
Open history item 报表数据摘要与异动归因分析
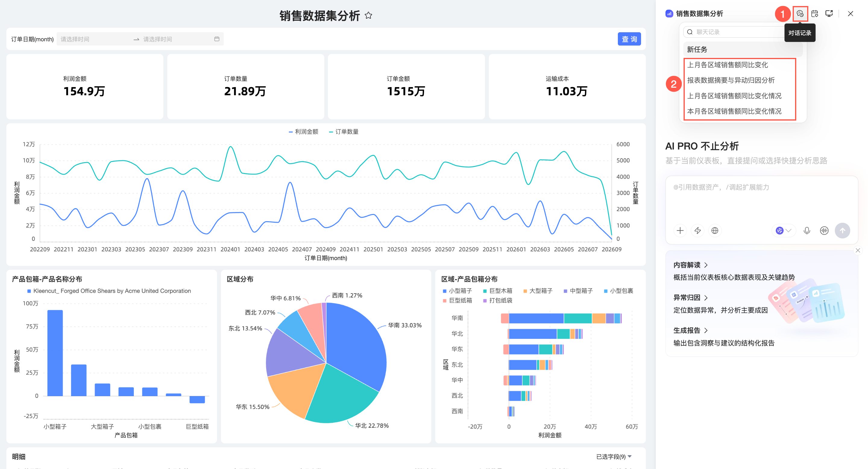click(731, 80)
